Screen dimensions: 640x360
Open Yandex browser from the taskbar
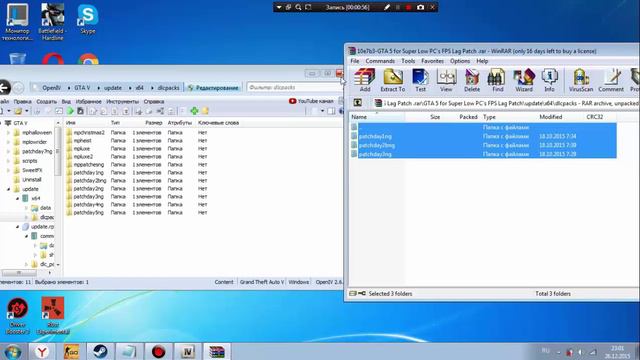coord(42,351)
